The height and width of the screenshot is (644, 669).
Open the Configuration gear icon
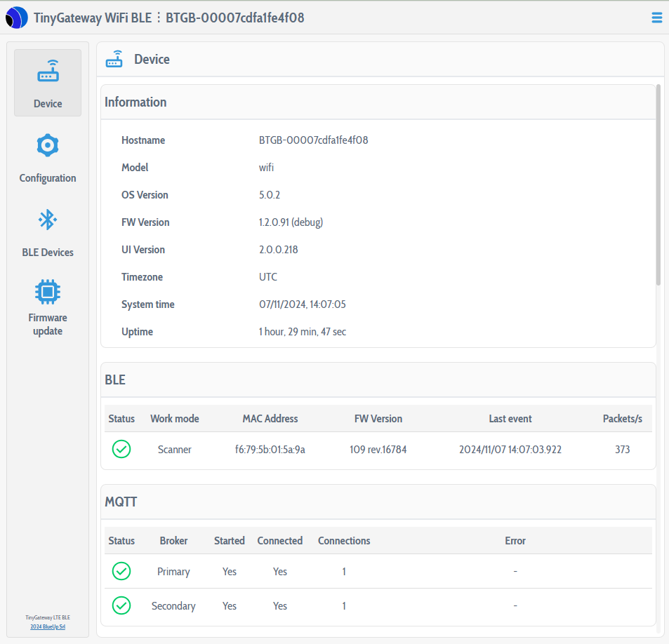point(47,145)
